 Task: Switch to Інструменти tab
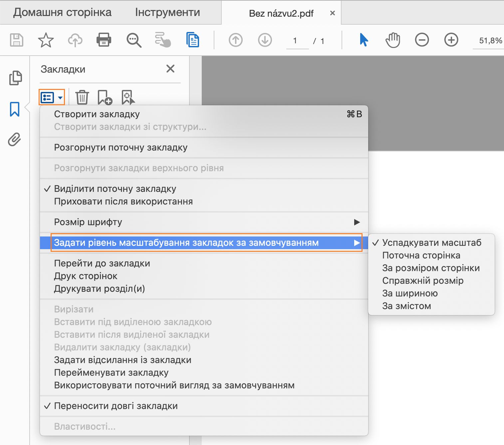click(167, 12)
